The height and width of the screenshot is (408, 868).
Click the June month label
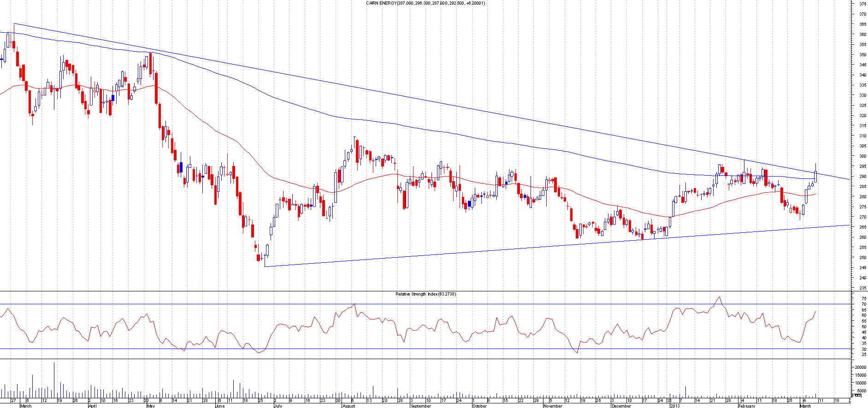(x=220, y=406)
